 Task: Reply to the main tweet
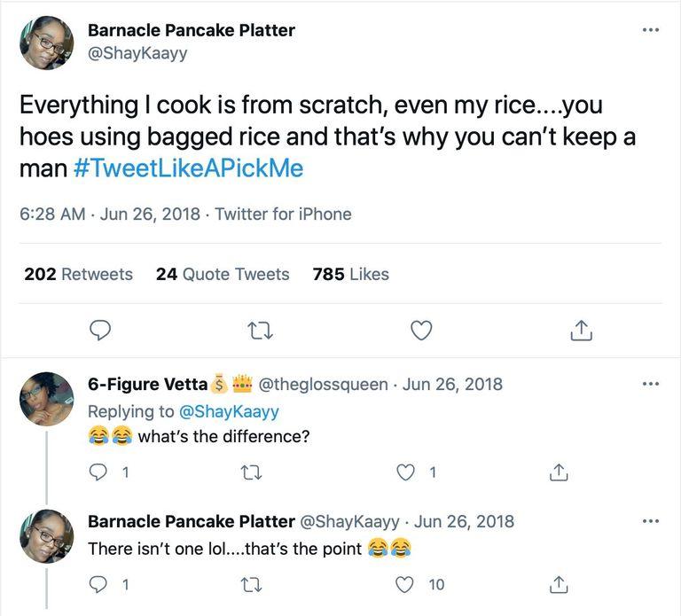(101, 331)
